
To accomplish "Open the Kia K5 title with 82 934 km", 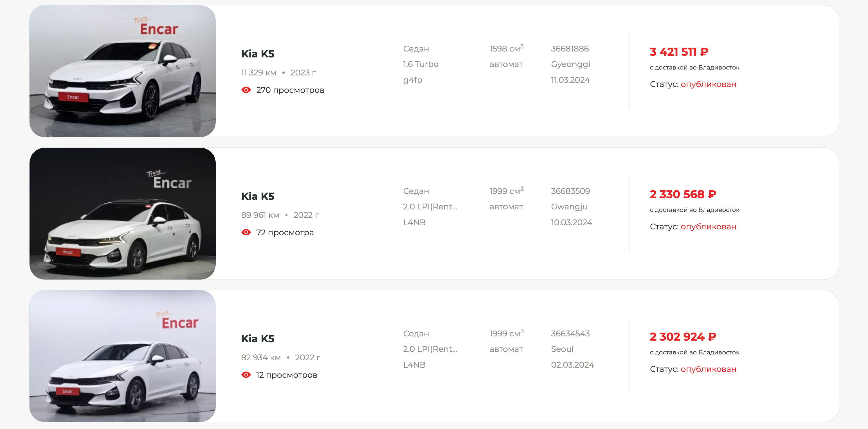I will (258, 338).
